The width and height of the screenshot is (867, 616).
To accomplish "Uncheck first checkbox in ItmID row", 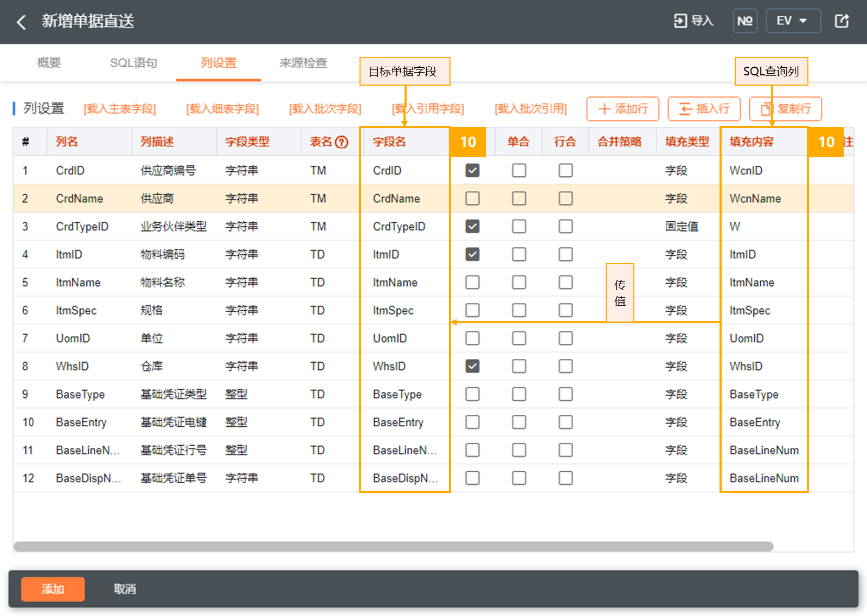I will [472, 254].
